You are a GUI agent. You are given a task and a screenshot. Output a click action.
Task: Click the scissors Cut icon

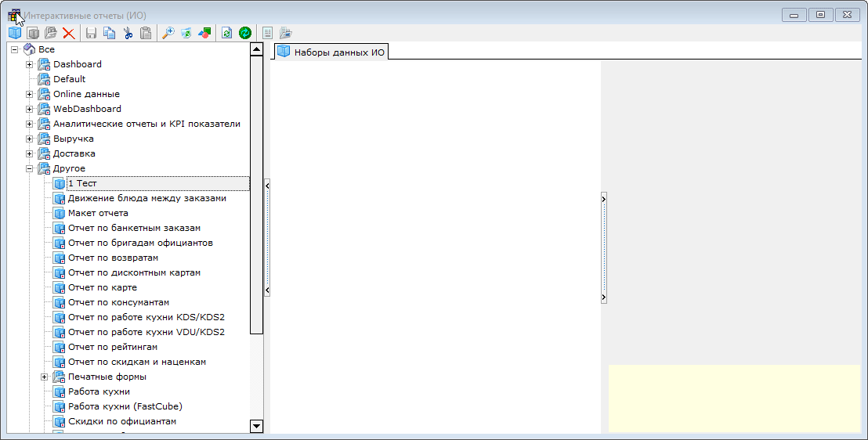pos(128,33)
